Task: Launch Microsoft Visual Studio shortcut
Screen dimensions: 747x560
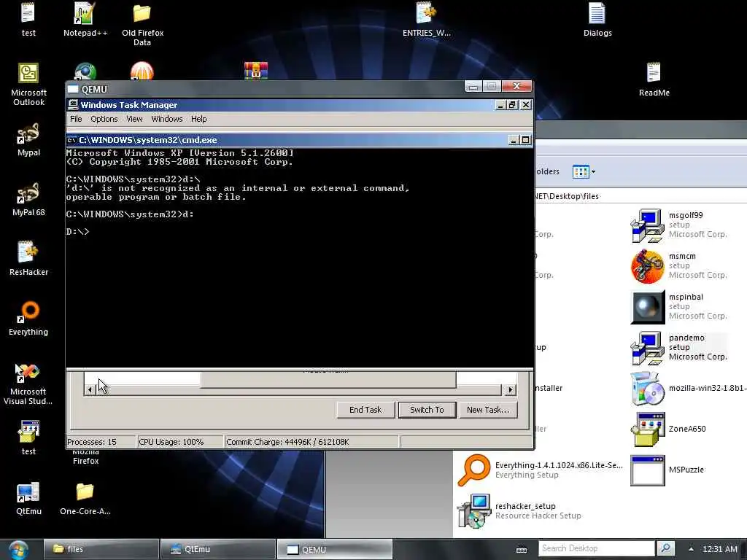Action: click(28, 384)
